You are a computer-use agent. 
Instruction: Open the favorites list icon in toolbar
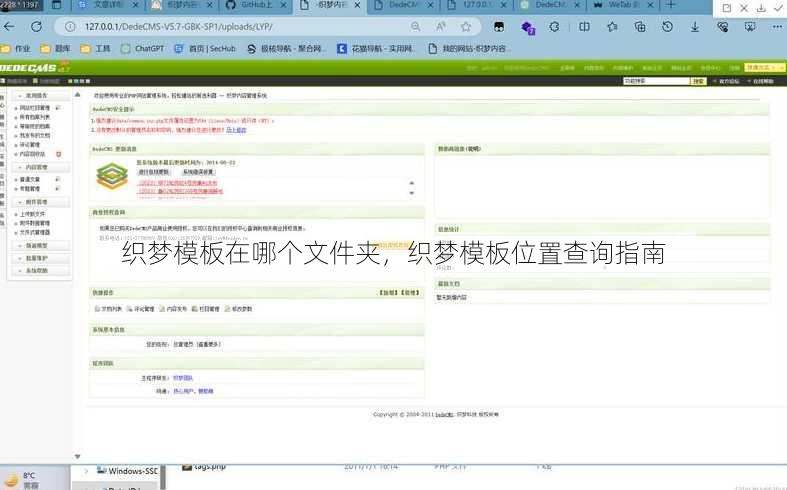(612, 27)
